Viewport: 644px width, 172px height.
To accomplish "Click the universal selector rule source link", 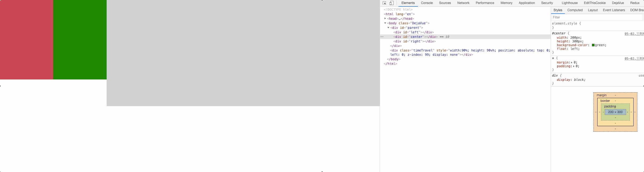I will [634, 59].
